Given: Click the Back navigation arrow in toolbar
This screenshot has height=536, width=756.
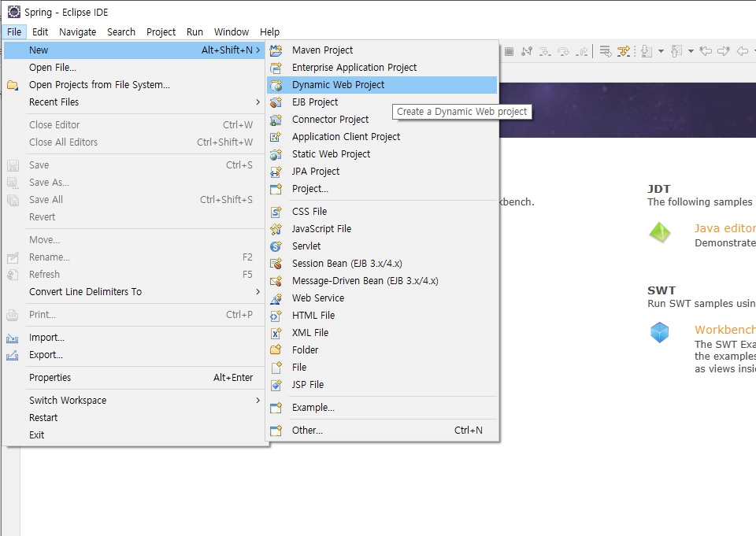Looking at the screenshot, I should (x=743, y=51).
